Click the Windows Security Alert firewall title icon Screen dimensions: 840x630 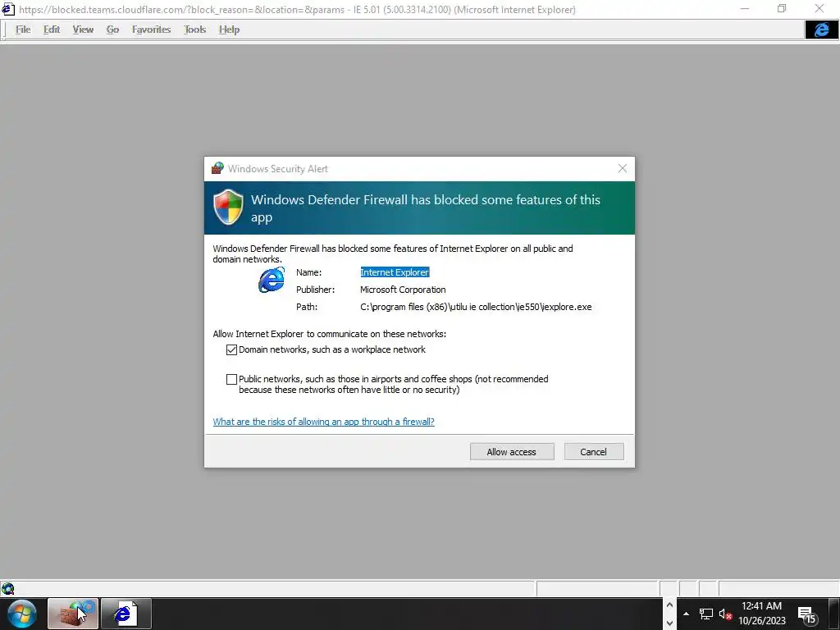217,168
